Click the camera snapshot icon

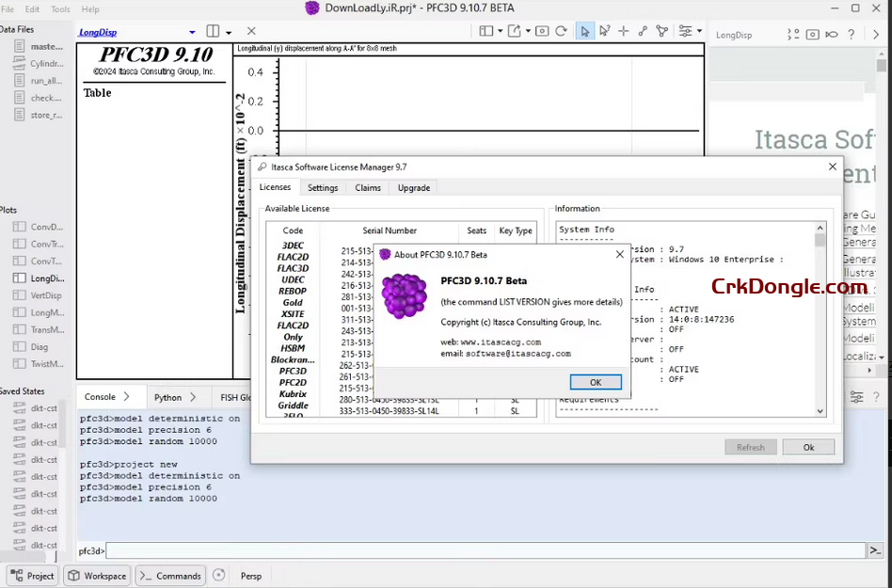click(542, 31)
